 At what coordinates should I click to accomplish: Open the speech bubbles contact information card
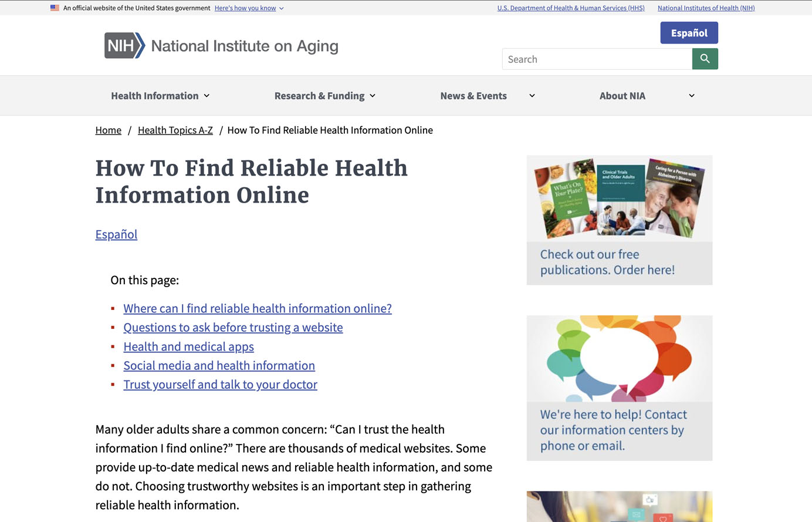click(x=619, y=388)
